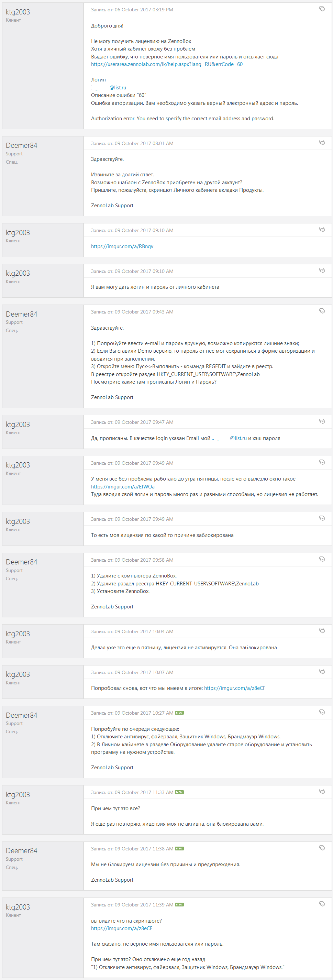Viewport: 333px width, 980px height.
Task: Click the reply icon on the 10:04 AM post
Action: (x=322, y=630)
